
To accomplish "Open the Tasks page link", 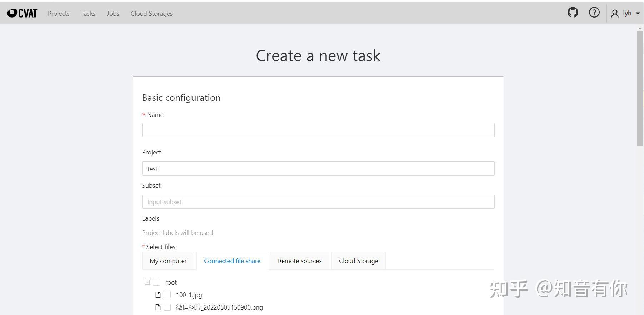I will 88,14.
